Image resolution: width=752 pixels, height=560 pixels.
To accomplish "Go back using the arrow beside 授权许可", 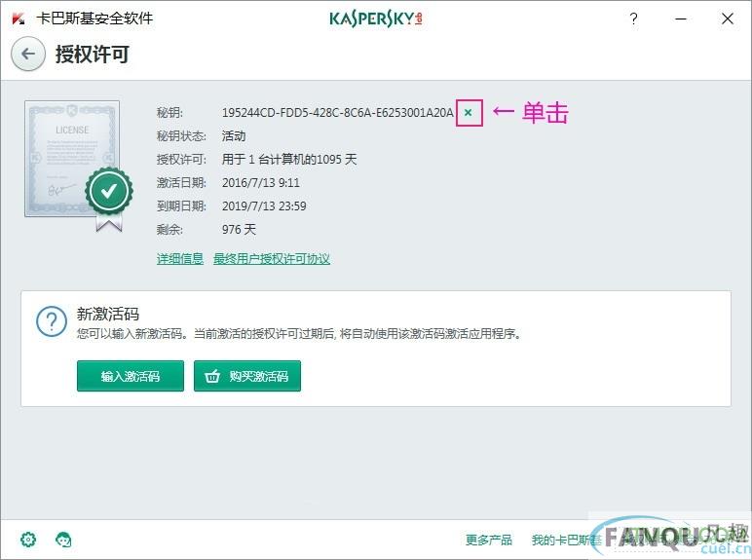I will pyautogui.click(x=28, y=54).
